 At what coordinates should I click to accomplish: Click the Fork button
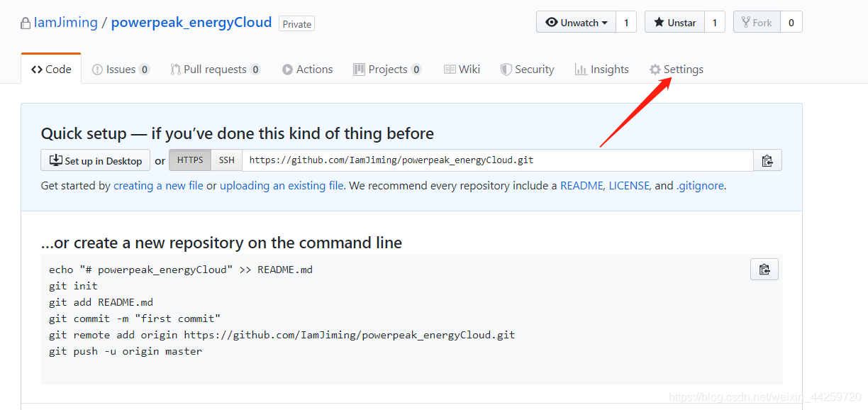click(757, 22)
